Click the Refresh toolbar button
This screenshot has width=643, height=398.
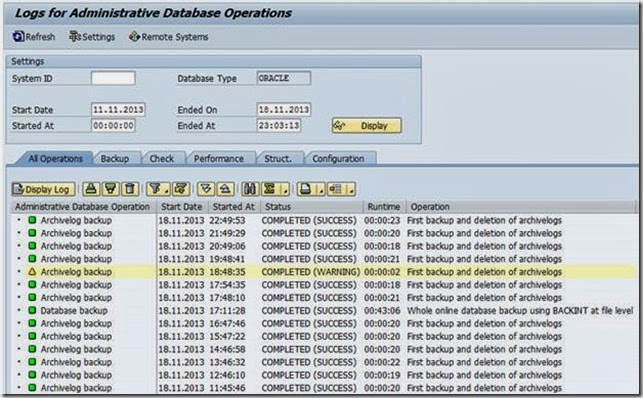click(x=34, y=37)
